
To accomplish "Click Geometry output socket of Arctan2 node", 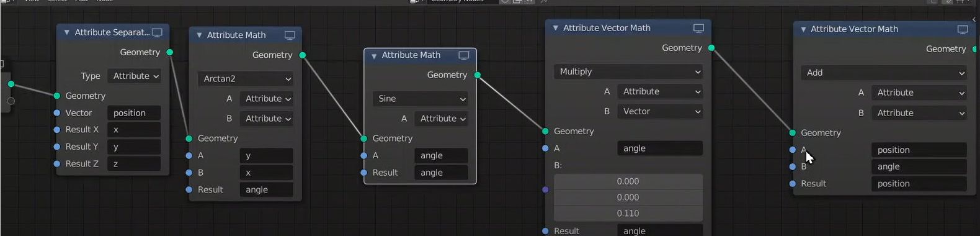I will click(x=303, y=55).
